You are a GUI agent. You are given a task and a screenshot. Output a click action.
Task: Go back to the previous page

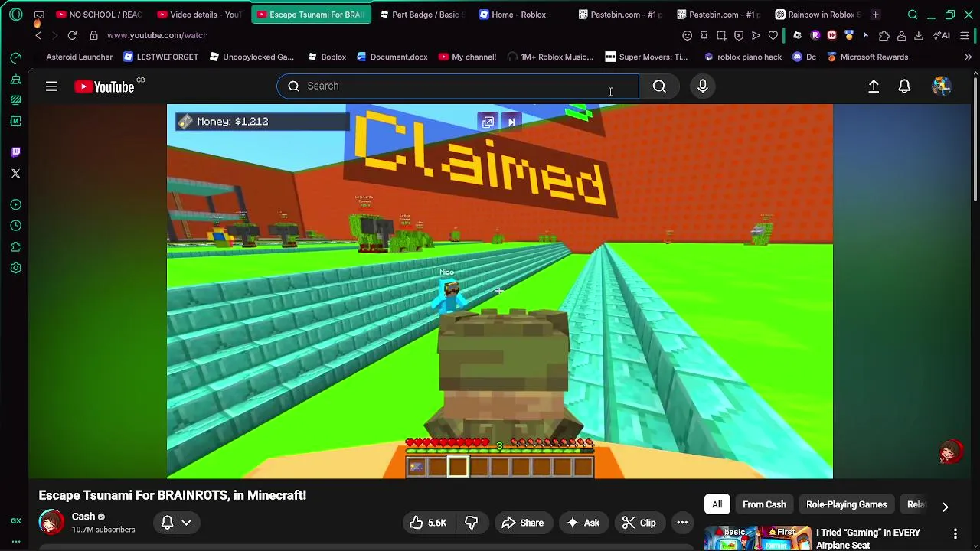38,35
